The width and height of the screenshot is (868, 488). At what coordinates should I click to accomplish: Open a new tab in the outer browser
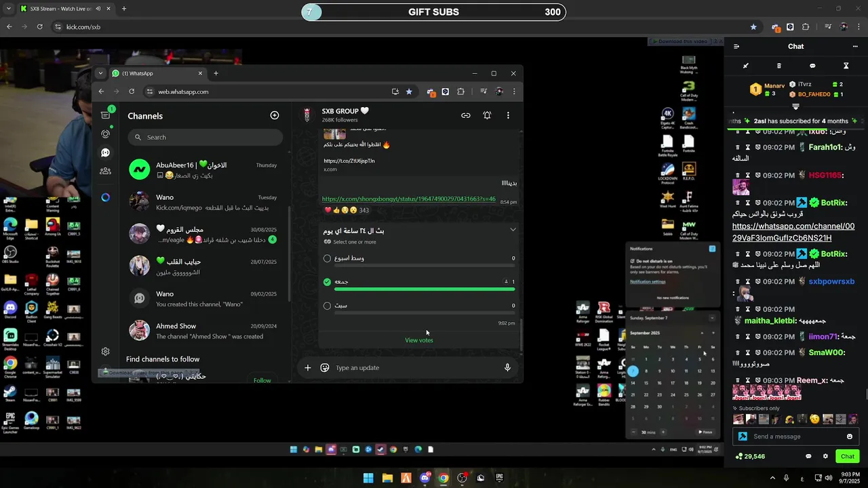click(123, 9)
